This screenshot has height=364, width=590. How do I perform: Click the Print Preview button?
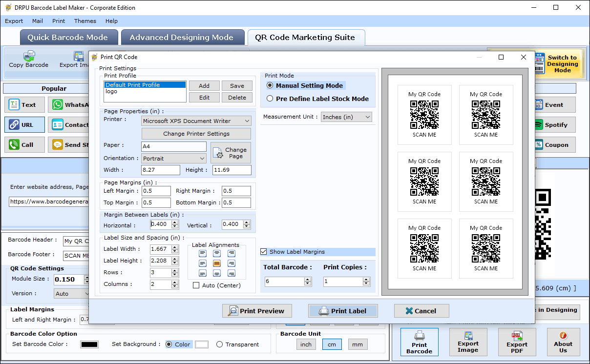tap(257, 311)
